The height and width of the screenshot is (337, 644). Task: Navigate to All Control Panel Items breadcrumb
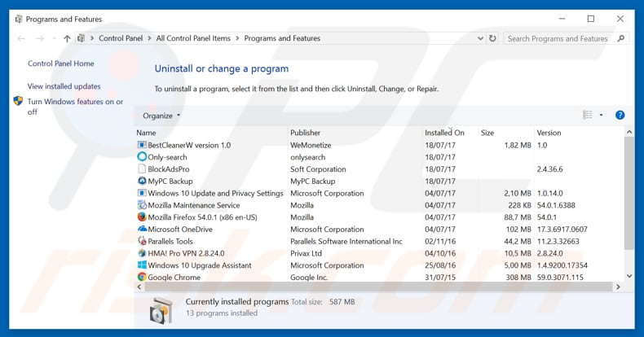[193, 38]
